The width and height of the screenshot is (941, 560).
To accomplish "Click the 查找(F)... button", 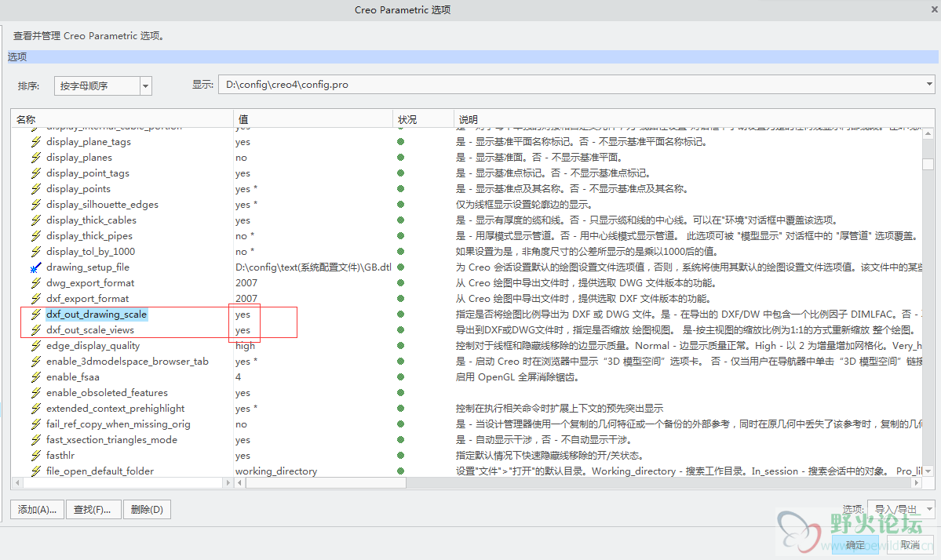I will coord(93,510).
